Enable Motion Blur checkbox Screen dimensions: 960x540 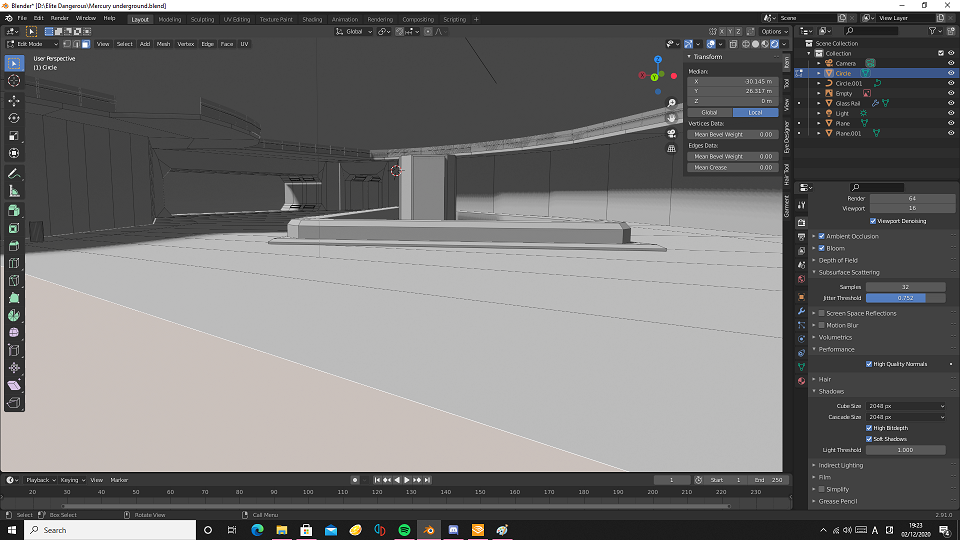[x=822, y=325]
